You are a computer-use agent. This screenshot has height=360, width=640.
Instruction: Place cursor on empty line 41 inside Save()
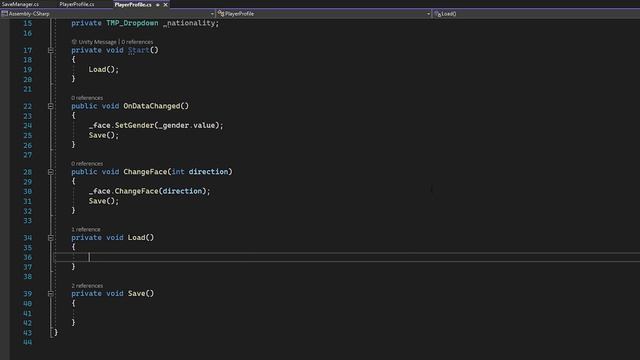click(x=347, y=313)
